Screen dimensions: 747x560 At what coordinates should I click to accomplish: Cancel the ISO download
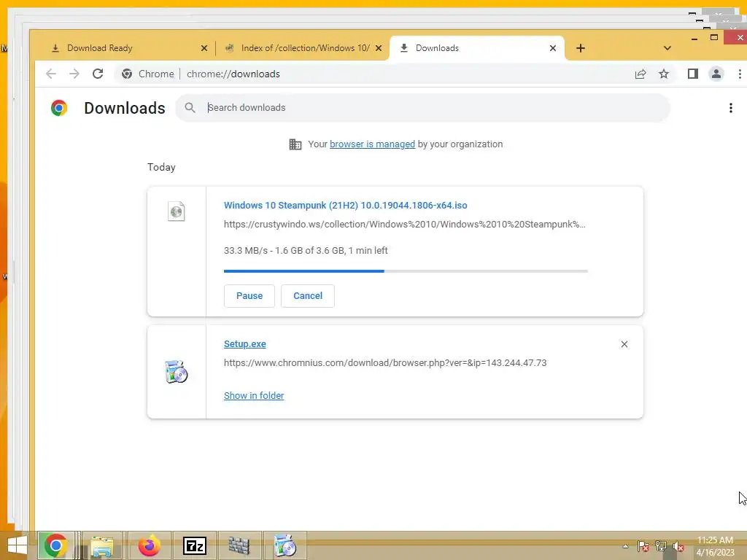tap(308, 296)
